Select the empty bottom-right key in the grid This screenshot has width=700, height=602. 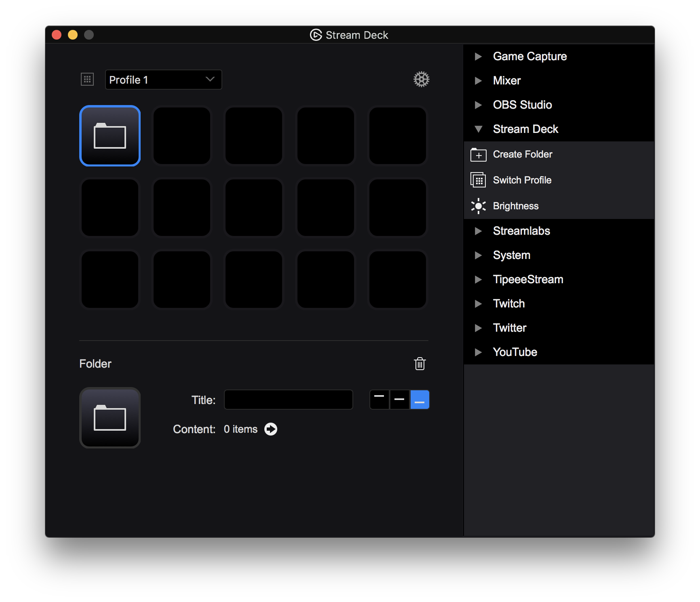tap(398, 280)
